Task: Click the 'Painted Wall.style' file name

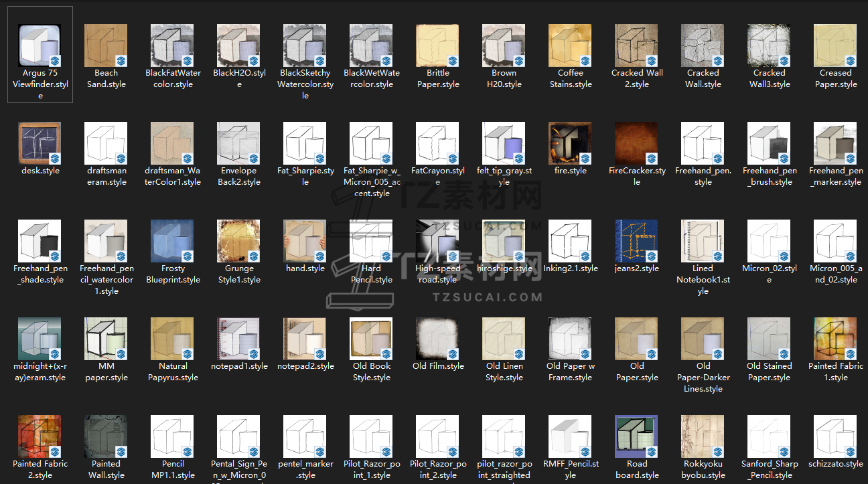Action: click(x=106, y=469)
